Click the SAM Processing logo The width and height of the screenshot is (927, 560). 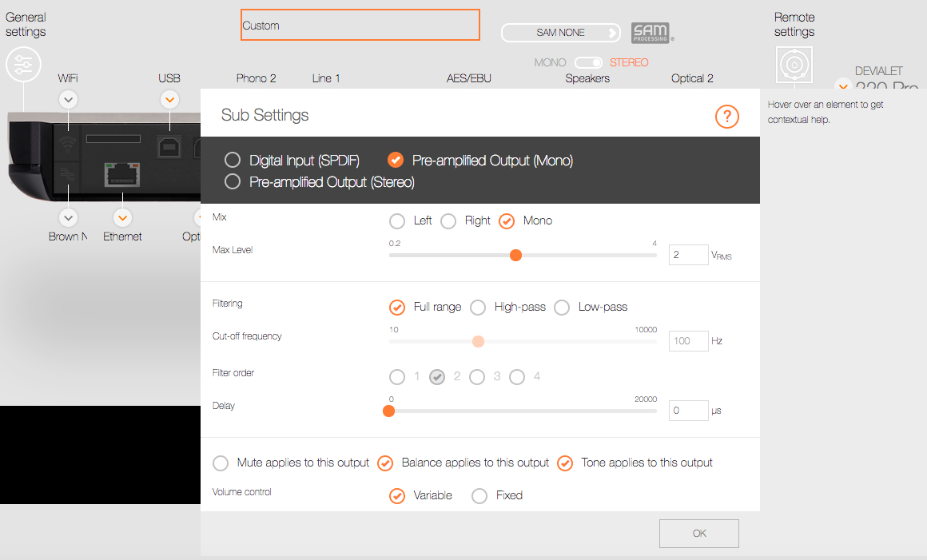pyautogui.click(x=651, y=33)
